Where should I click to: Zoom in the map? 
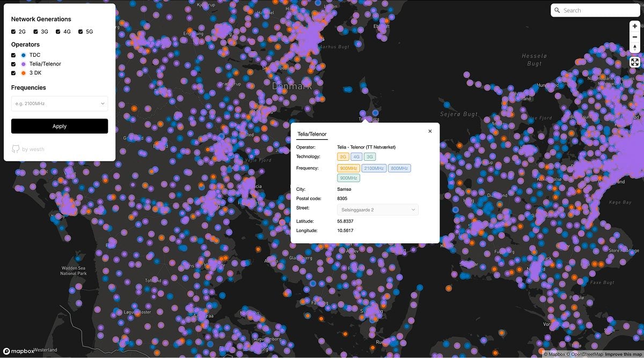[634, 26]
